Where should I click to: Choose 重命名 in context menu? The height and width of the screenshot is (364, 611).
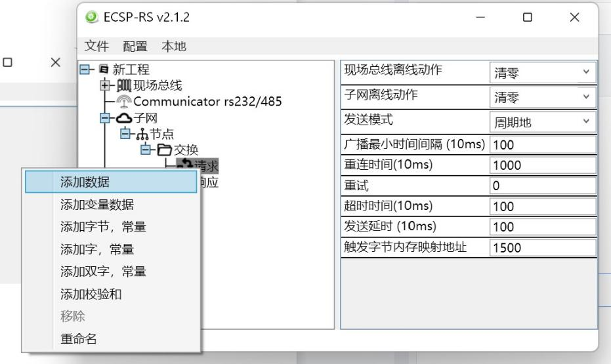tap(110, 339)
